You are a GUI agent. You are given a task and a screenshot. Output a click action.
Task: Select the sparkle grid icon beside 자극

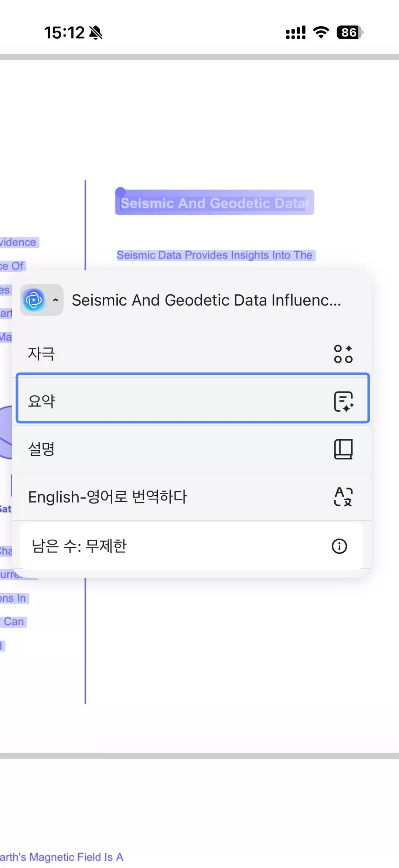[x=344, y=354]
